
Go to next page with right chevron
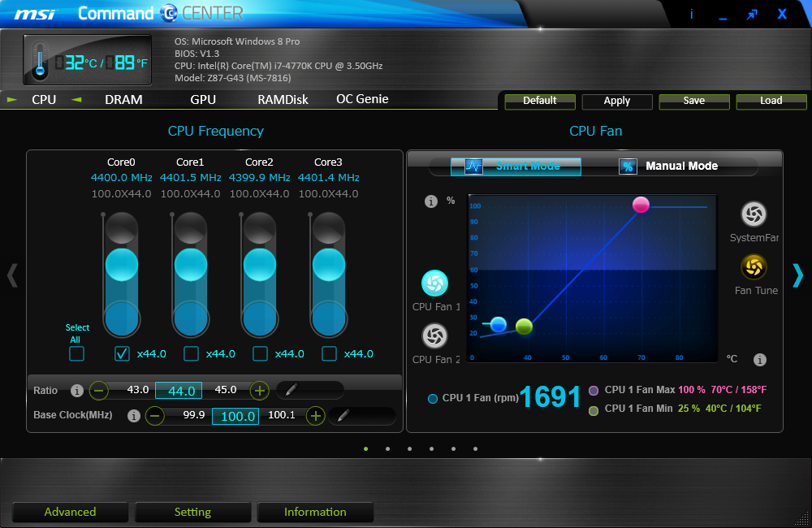(x=797, y=275)
